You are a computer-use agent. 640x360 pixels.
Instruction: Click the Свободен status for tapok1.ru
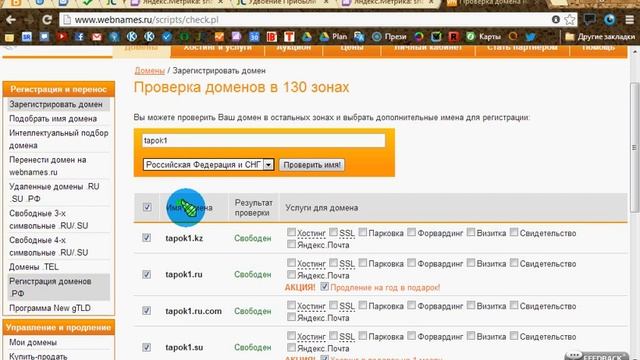tap(253, 275)
